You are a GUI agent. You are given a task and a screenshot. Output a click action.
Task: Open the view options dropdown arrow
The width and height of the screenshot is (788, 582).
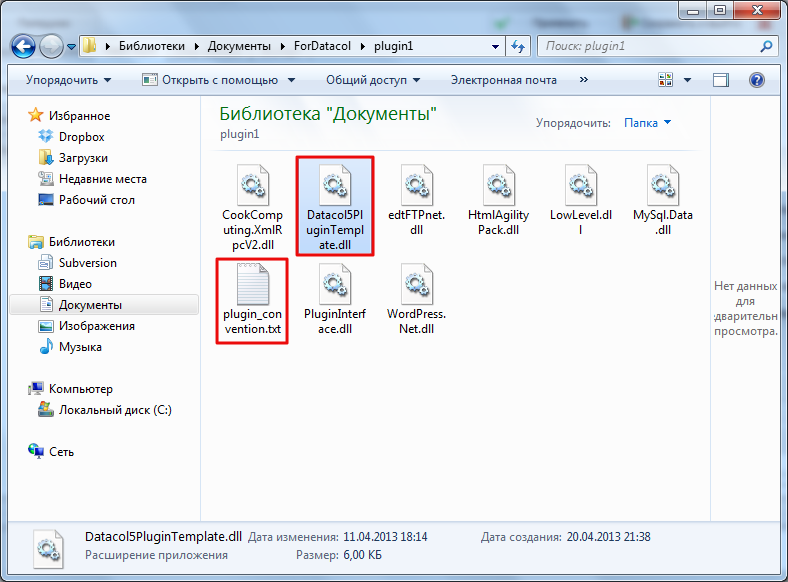[x=687, y=80]
